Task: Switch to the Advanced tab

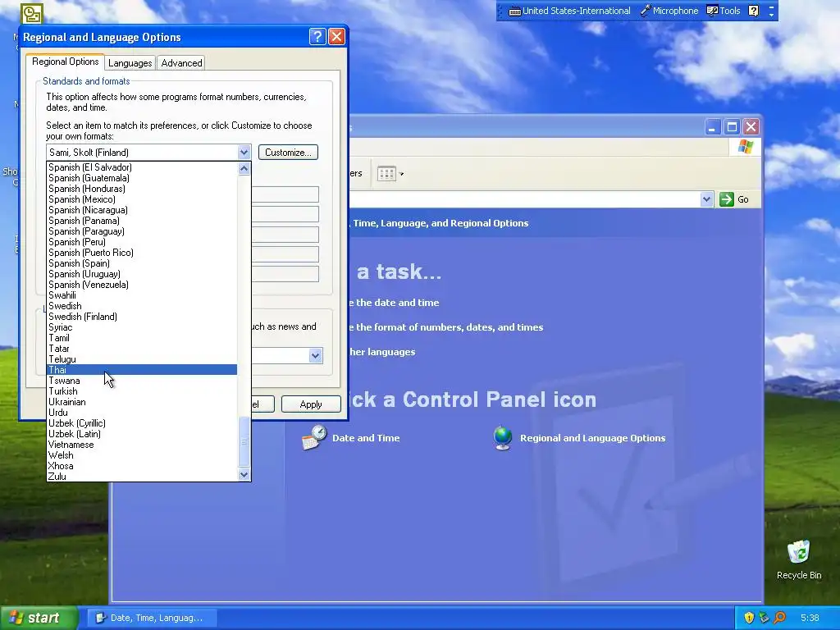Action: [181, 62]
